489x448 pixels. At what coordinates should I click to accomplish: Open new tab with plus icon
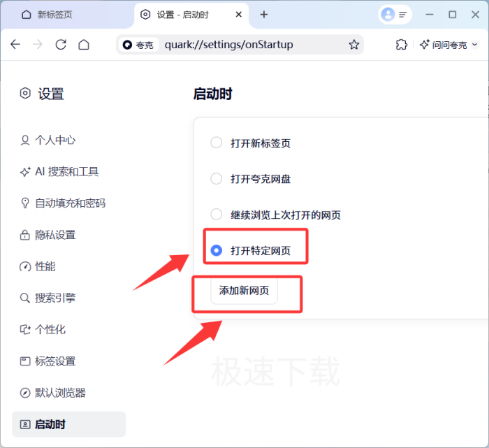click(x=264, y=14)
